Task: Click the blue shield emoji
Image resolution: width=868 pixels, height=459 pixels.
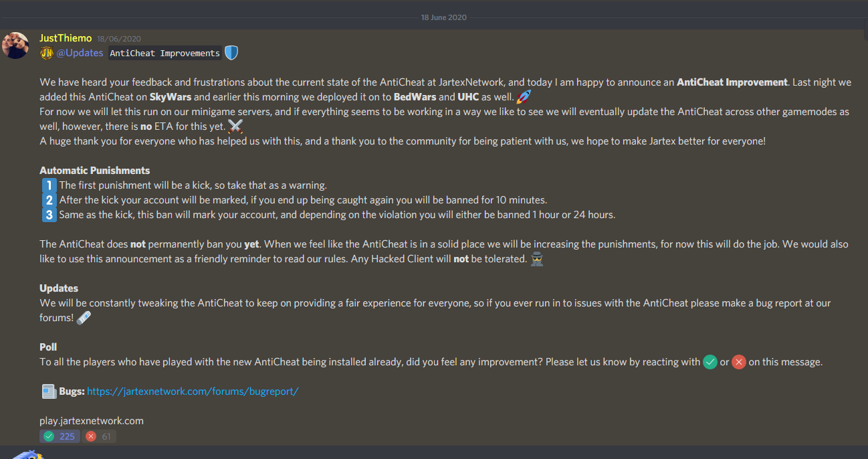Action: [231, 53]
